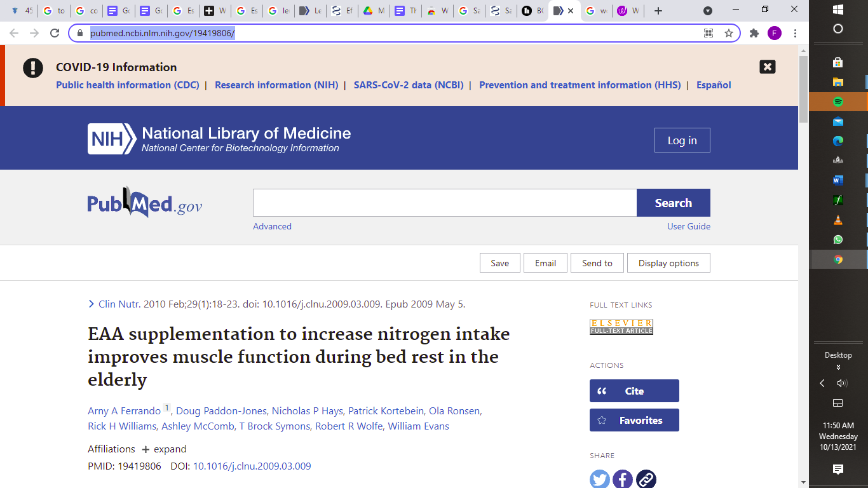The width and height of the screenshot is (868, 488).
Task: Expand Clin Nutr journal citation chevron
Action: point(92,304)
